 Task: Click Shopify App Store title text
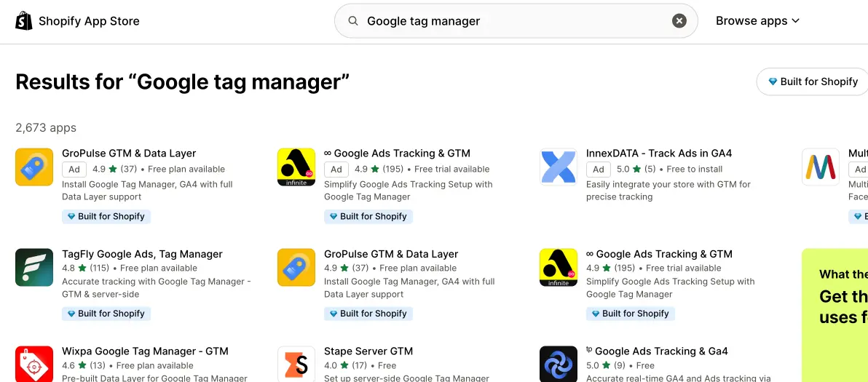click(89, 21)
